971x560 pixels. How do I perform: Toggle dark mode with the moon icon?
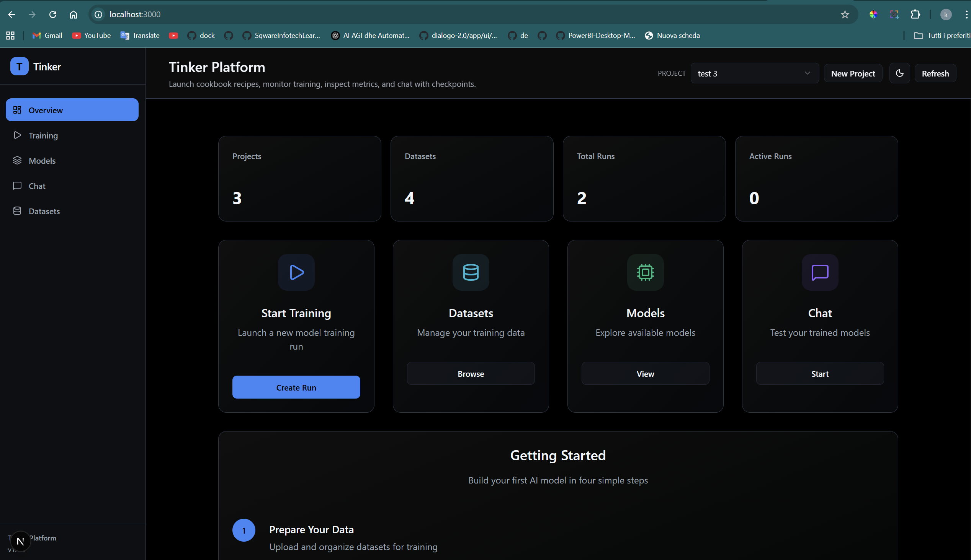[x=900, y=73]
